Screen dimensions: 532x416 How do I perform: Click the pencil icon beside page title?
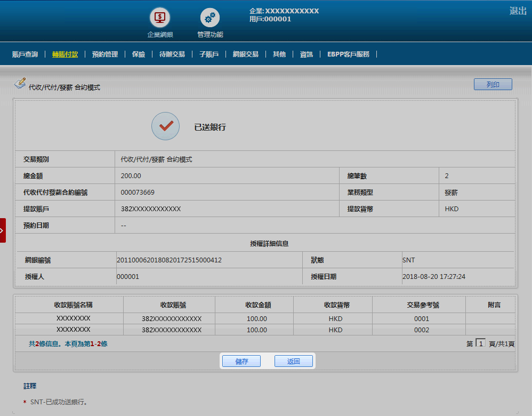point(20,84)
